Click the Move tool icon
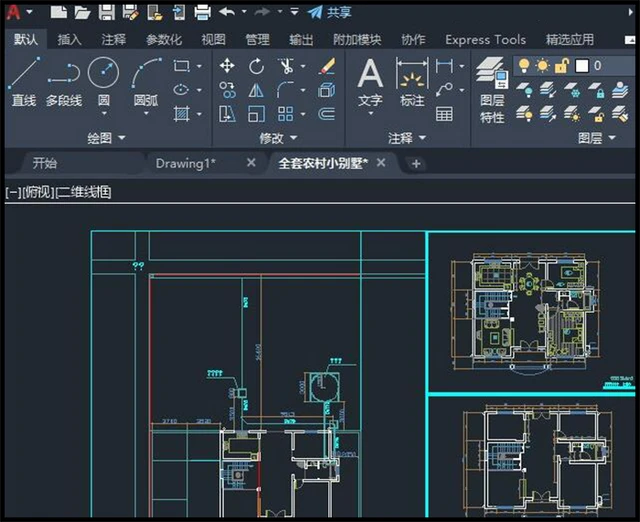 coord(227,66)
